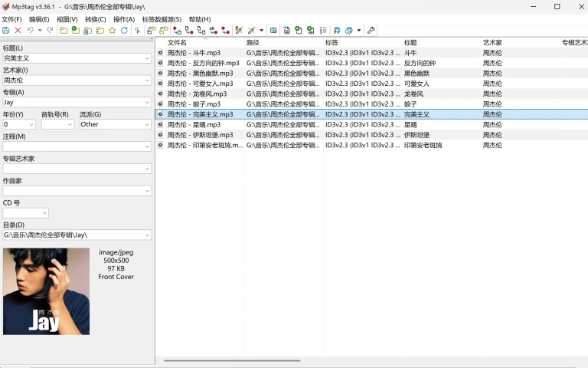Click the Auto-numbering wizard list icon

coord(323,31)
